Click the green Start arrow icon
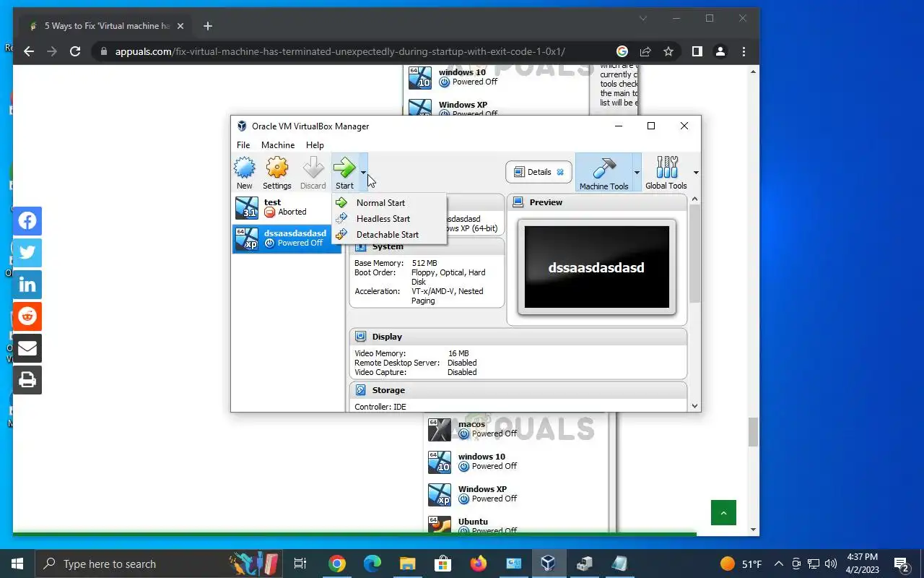The width and height of the screenshot is (924, 578). (x=344, y=168)
